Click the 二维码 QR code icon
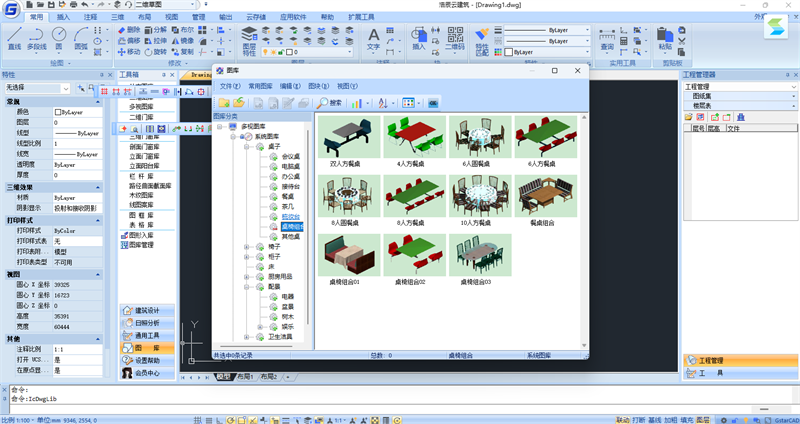800x424 pixels. click(x=455, y=39)
